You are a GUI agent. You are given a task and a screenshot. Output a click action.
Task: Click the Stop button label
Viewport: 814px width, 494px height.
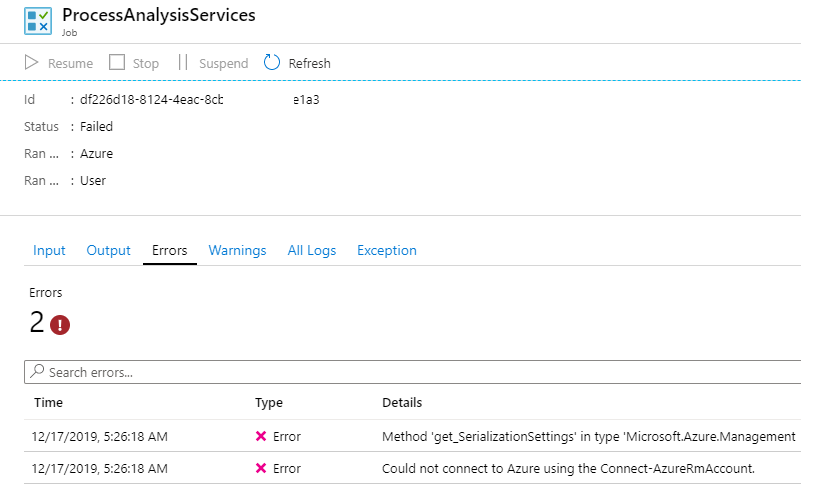coord(146,63)
